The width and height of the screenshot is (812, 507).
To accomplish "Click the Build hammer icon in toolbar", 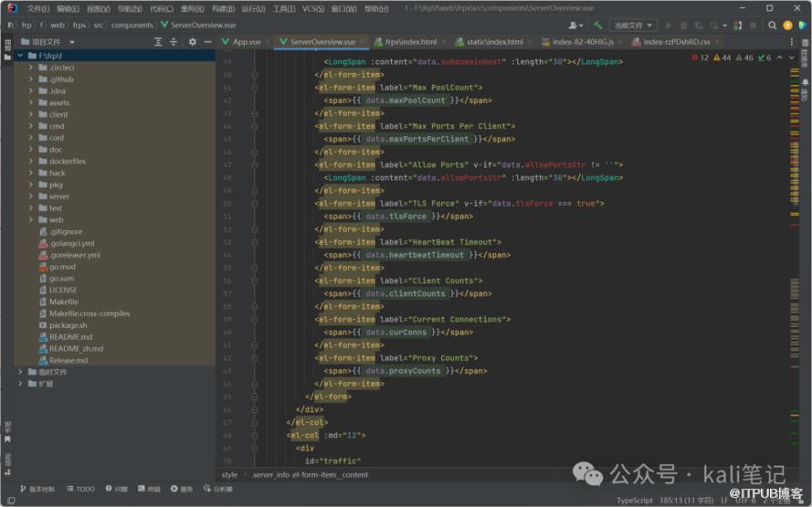I will pos(597,26).
